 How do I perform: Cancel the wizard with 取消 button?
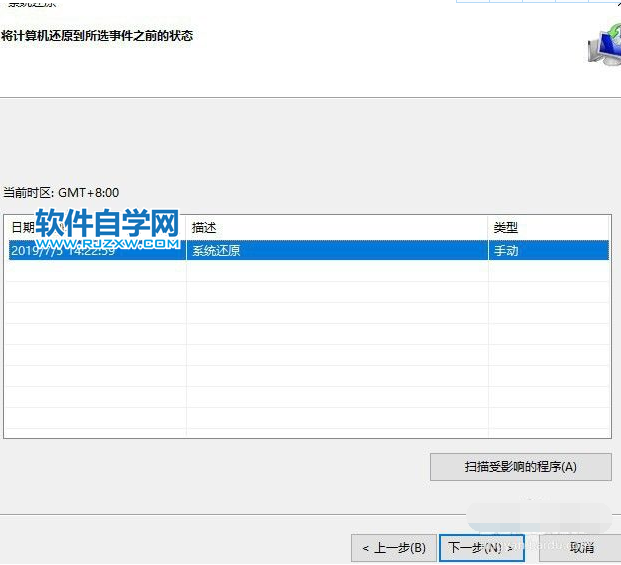[582, 548]
